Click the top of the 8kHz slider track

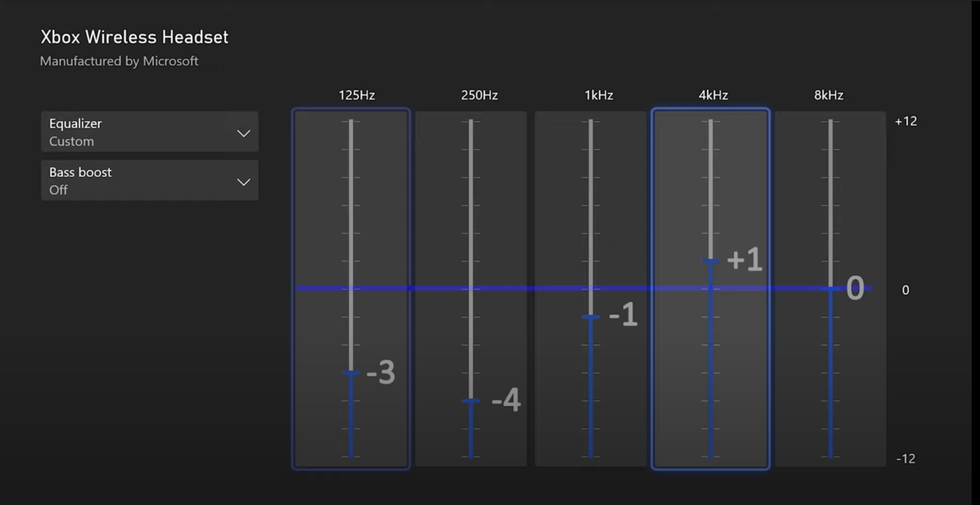(830, 123)
